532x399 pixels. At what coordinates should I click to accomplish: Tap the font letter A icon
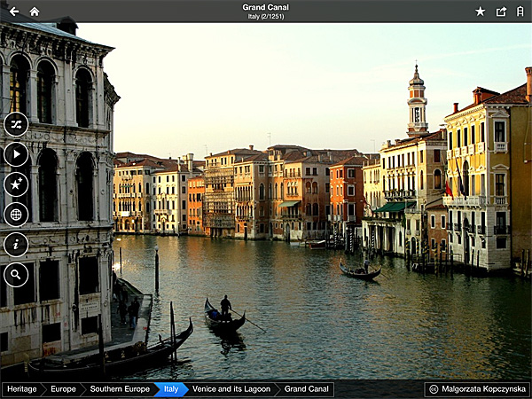(520, 12)
